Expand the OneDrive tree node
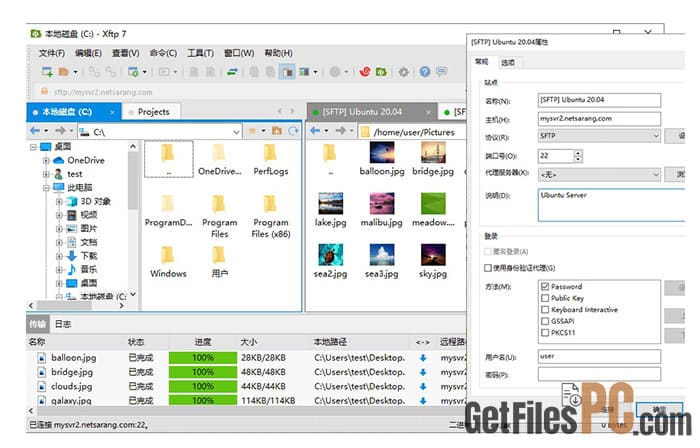This screenshot has height=448, width=700. tap(46, 161)
